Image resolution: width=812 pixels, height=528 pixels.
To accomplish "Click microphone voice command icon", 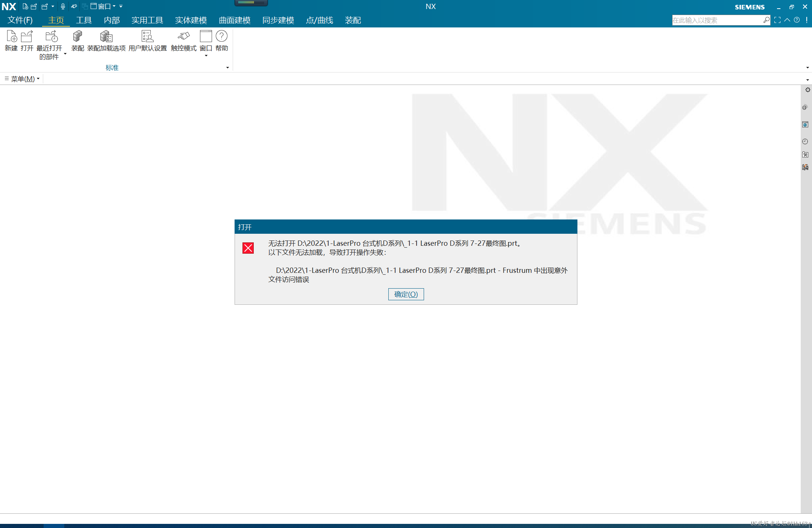I will (63, 6).
